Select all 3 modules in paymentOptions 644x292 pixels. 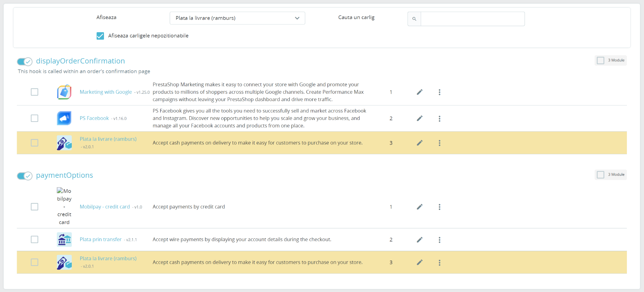click(x=600, y=175)
